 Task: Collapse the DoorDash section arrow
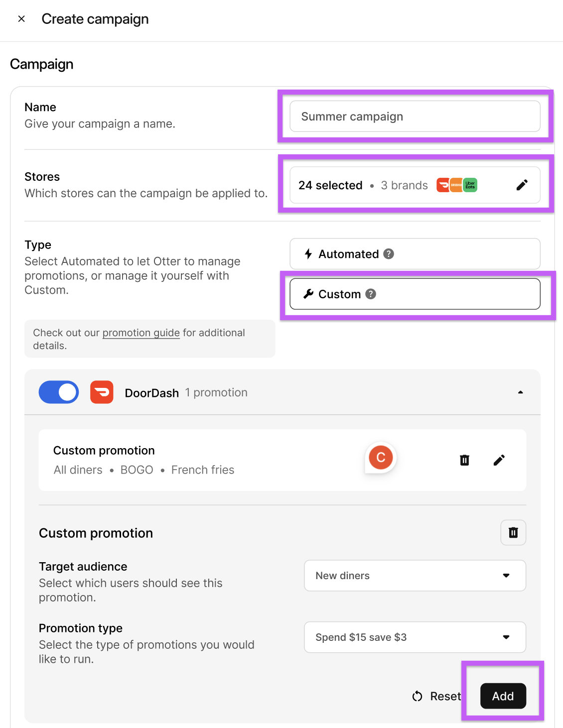click(x=520, y=392)
